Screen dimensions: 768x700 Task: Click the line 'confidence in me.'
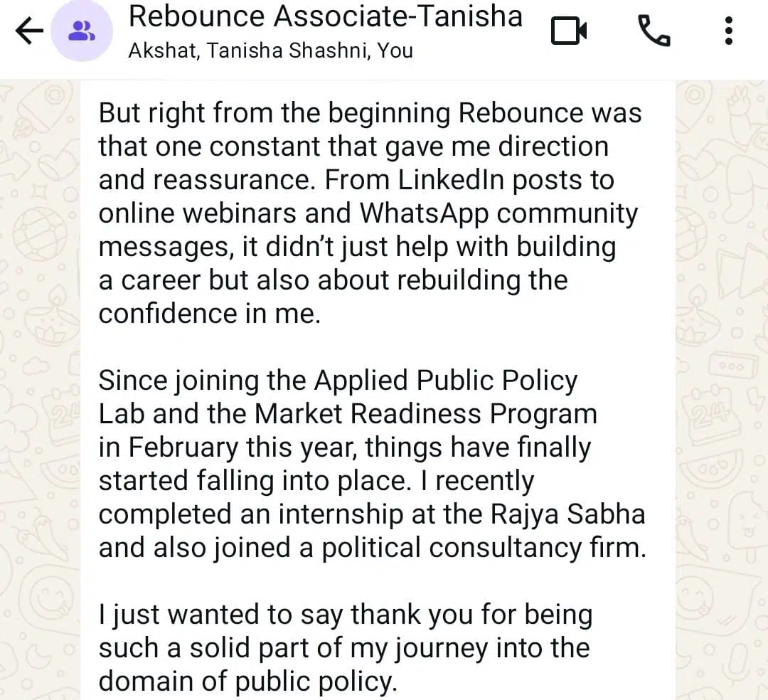pyautogui.click(x=210, y=314)
